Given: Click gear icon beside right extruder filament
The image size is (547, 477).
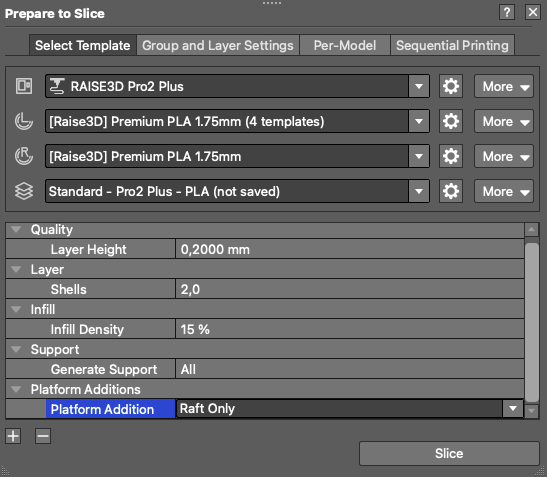Looking at the screenshot, I should (451, 156).
